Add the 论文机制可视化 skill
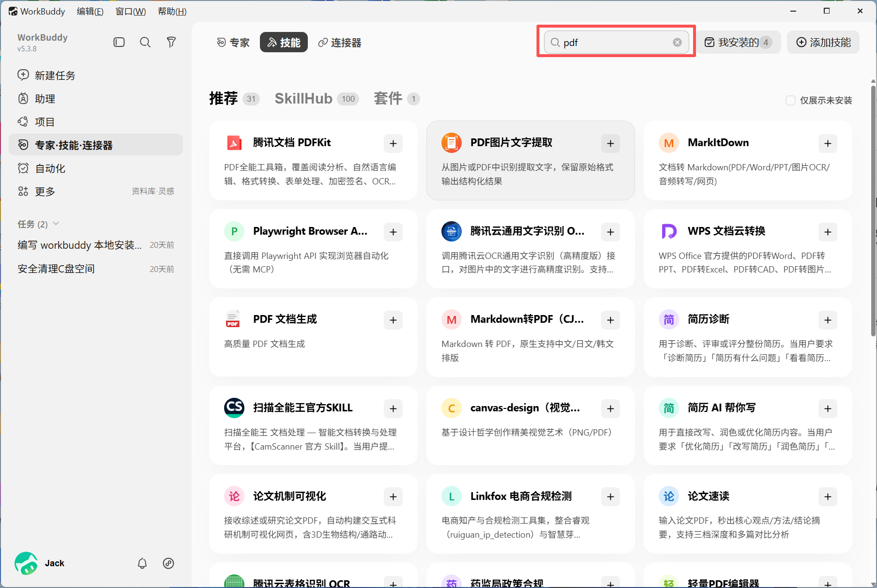This screenshot has height=588, width=877. tap(393, 497)
